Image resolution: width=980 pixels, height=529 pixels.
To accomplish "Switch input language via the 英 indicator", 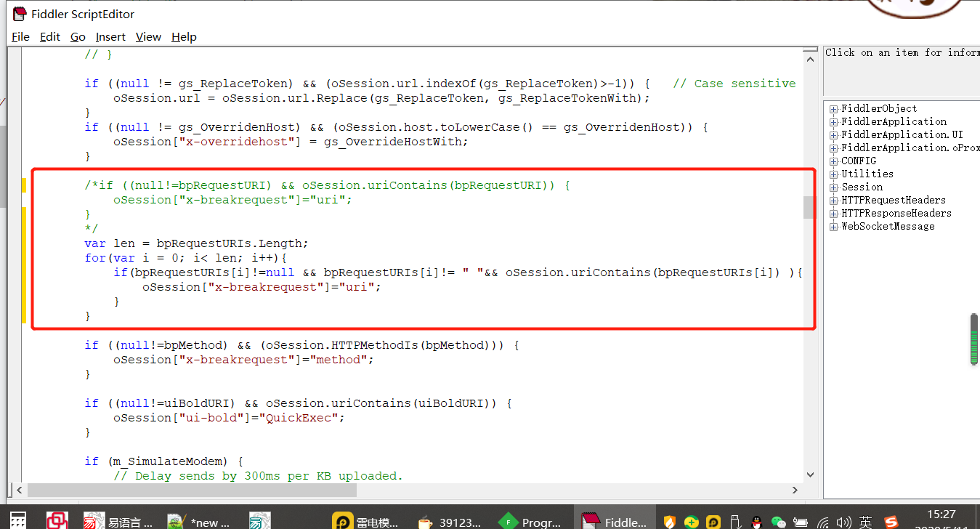I will point(865,522).
